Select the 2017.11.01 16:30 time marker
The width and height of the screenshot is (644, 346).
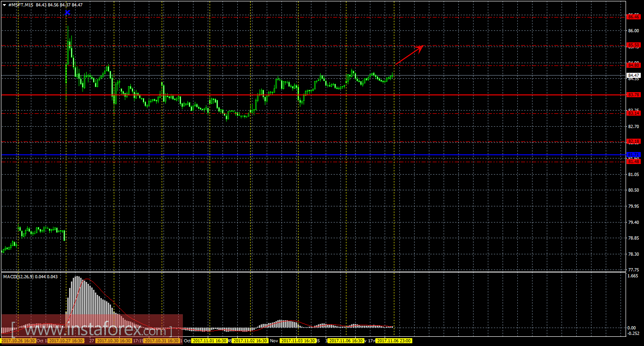210,341
